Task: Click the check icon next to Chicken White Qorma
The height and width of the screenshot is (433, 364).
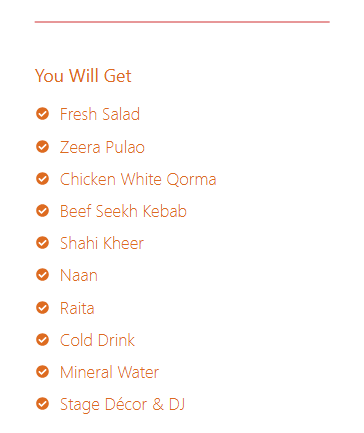Action: 42,179
